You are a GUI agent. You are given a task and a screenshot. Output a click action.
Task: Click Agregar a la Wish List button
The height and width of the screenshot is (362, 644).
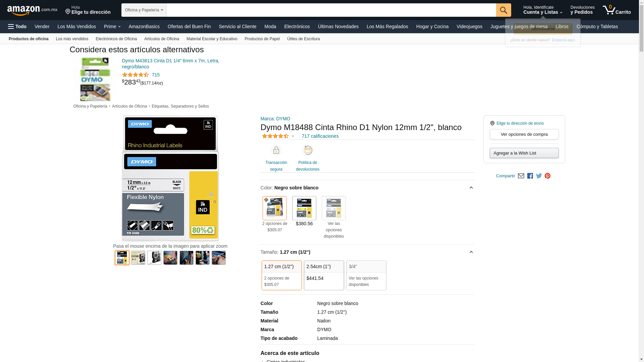(524, 153)
